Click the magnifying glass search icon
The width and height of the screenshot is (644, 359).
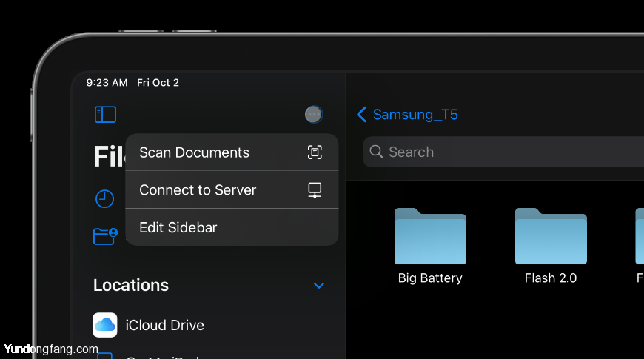(x=376, y=152)
